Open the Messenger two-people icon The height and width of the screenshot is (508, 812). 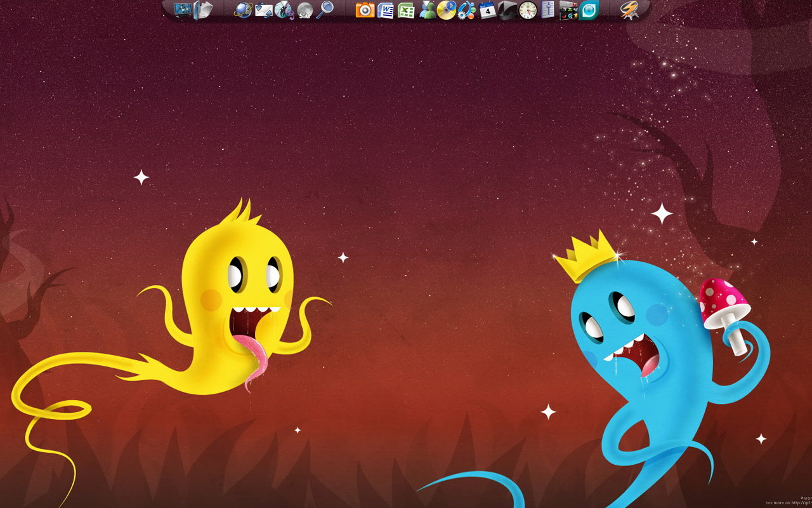[426, 10]
